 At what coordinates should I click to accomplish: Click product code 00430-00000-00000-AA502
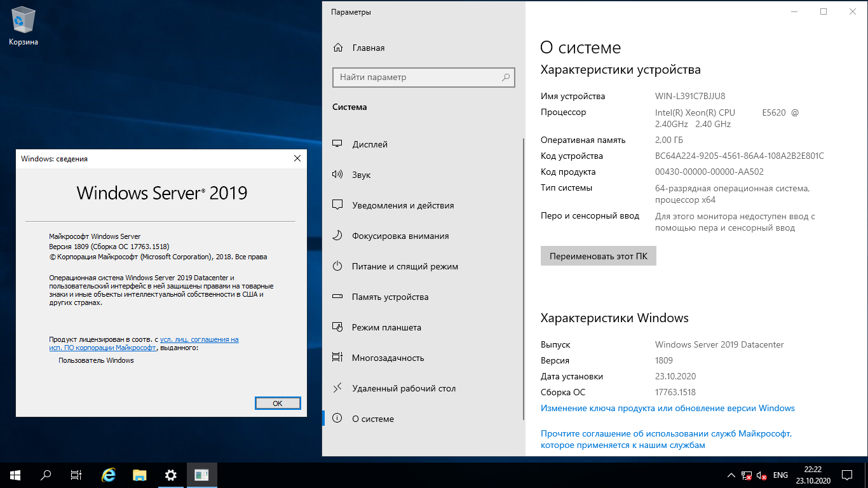pos(709,172)
